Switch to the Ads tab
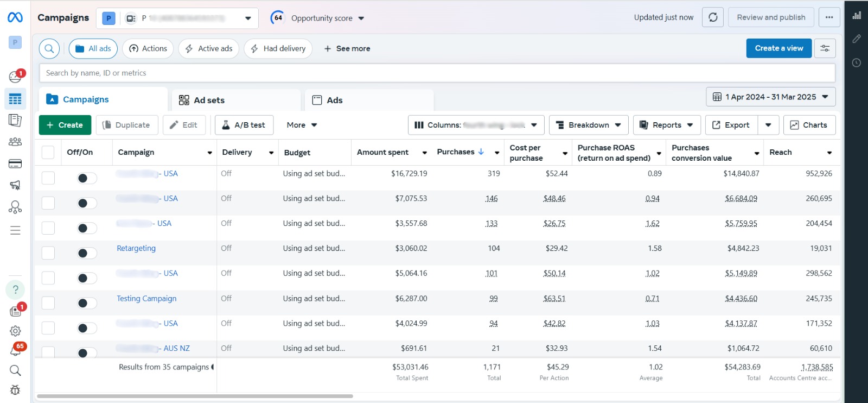This screenshot has height=403, width=868. click(x=334, y=100)
